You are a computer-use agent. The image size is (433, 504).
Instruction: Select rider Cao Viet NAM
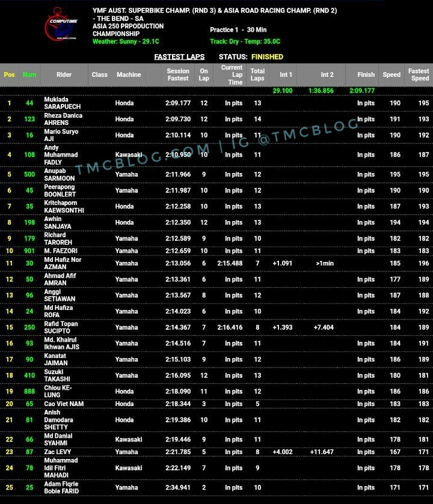point(64,404)
